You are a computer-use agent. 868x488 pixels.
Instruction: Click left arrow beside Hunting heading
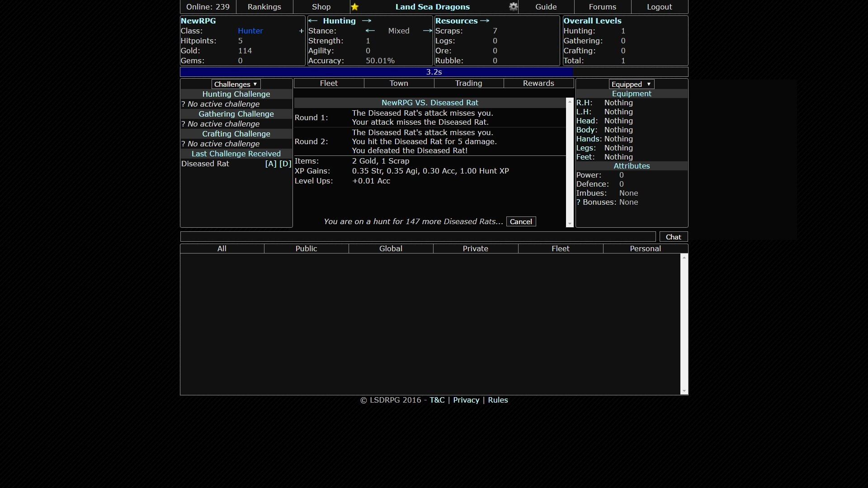(x=313, y=21)
